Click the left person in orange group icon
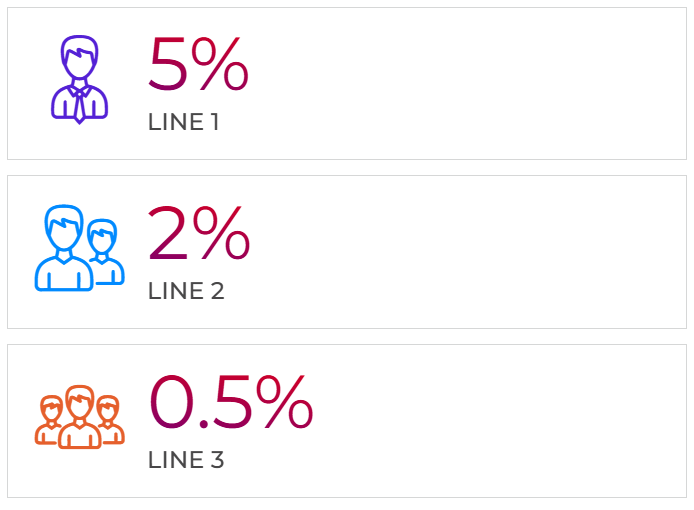 pos(50,420)
